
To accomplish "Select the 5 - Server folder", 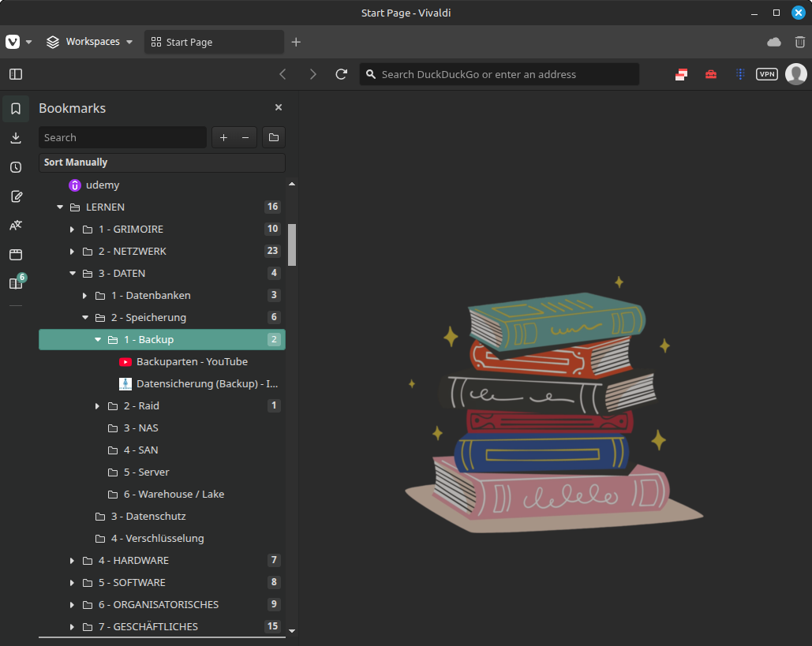I will pos(162,472).
